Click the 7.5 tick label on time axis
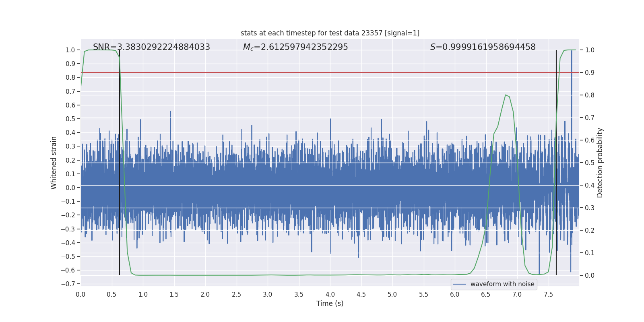 point(548,295)
